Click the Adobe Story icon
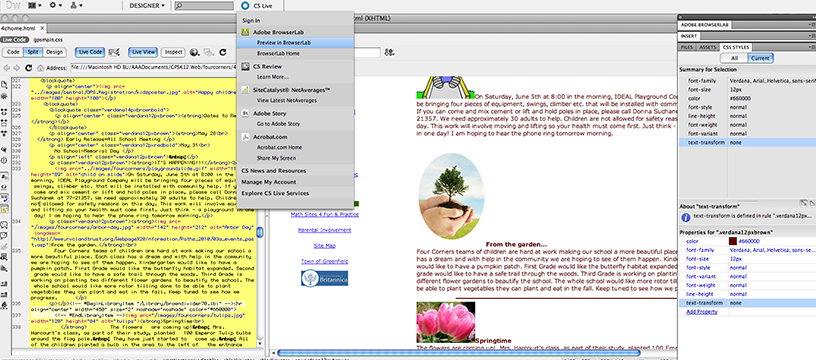 245,113
